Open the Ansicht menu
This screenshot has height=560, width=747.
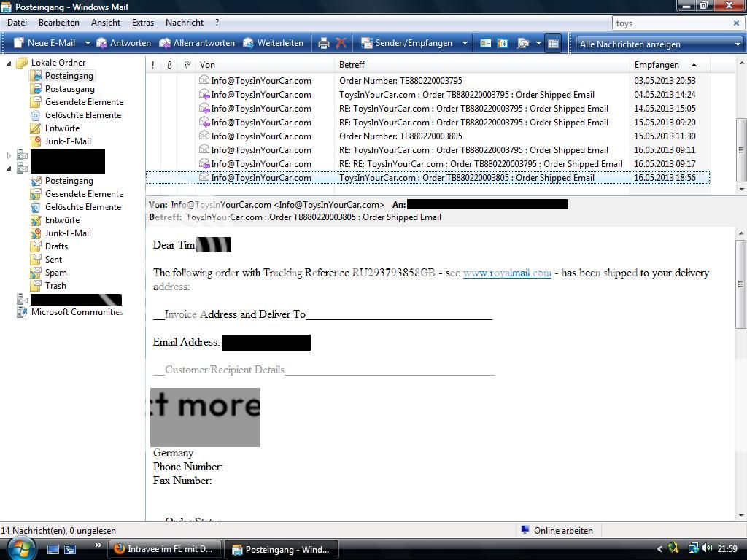pyautogui.click(x=106, y=23)
